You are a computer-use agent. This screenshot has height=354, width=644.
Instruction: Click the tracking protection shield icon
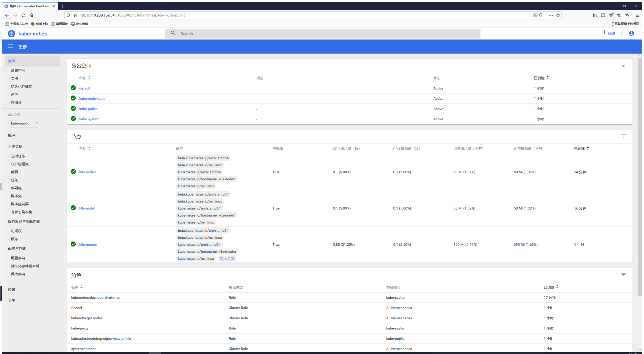click(68, 15)
